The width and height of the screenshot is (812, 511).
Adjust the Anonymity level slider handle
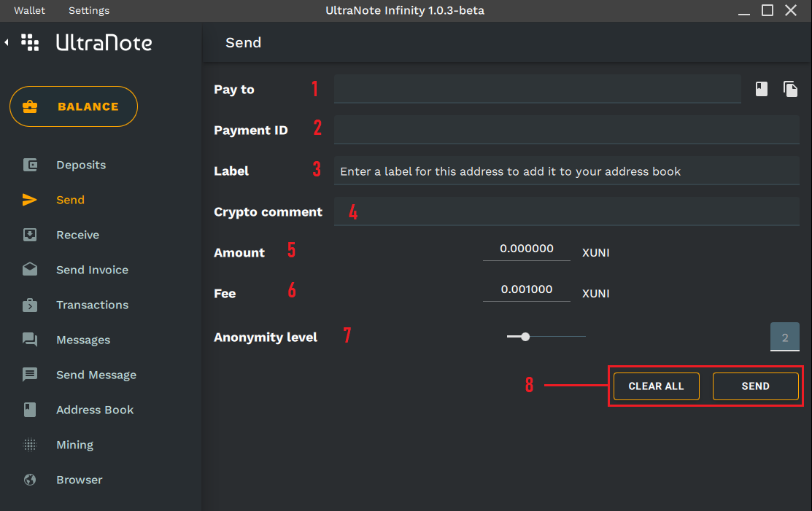pyautogui.click(x=525, y=337)
